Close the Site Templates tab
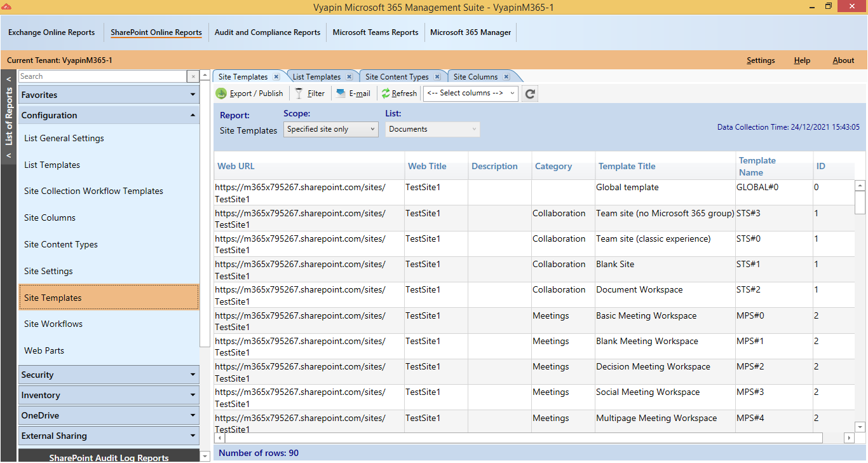Image resolution: width=868 pixels, height=463 pixels. 276,77
